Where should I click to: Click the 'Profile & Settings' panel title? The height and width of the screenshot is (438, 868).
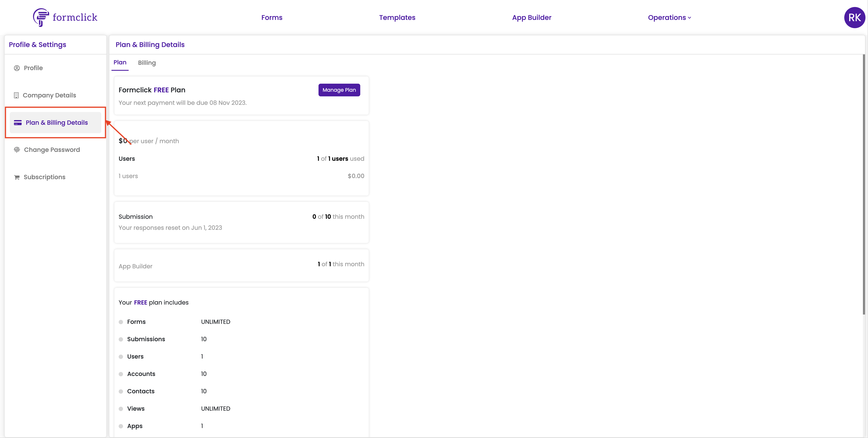[x=37, y=45]
